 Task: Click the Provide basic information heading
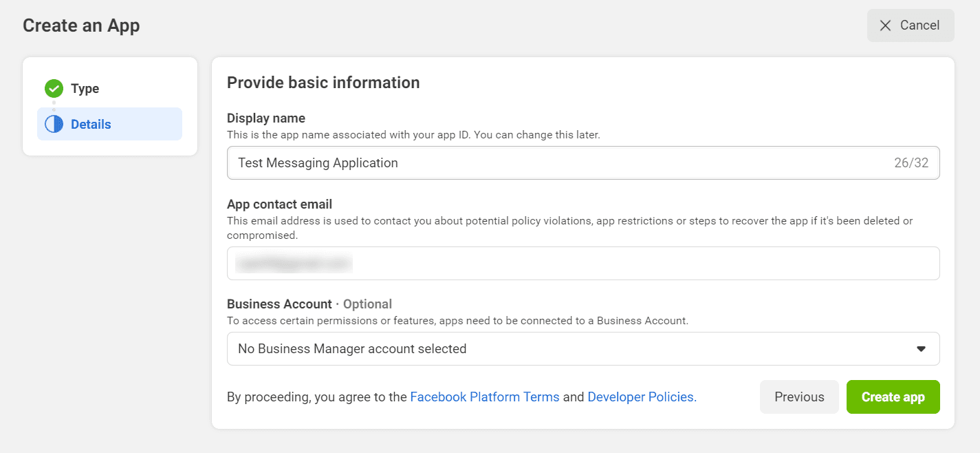tap(323, 82)
